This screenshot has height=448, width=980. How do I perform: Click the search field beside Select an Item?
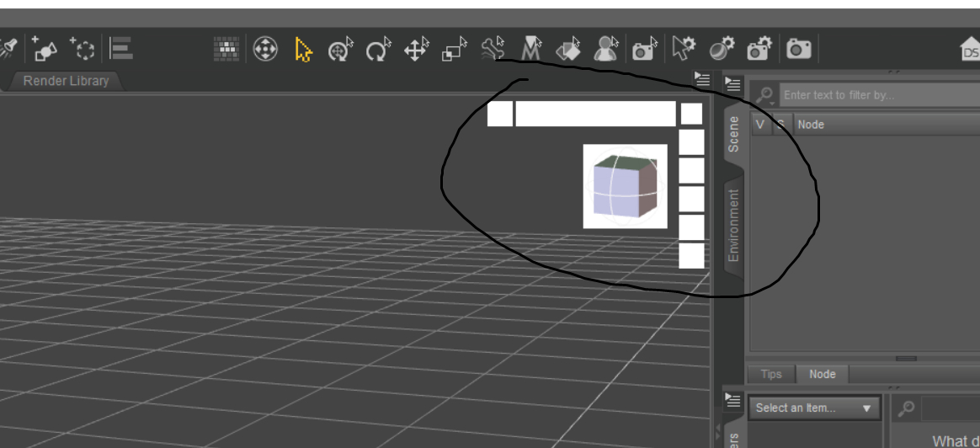click(x=951, y=408)
